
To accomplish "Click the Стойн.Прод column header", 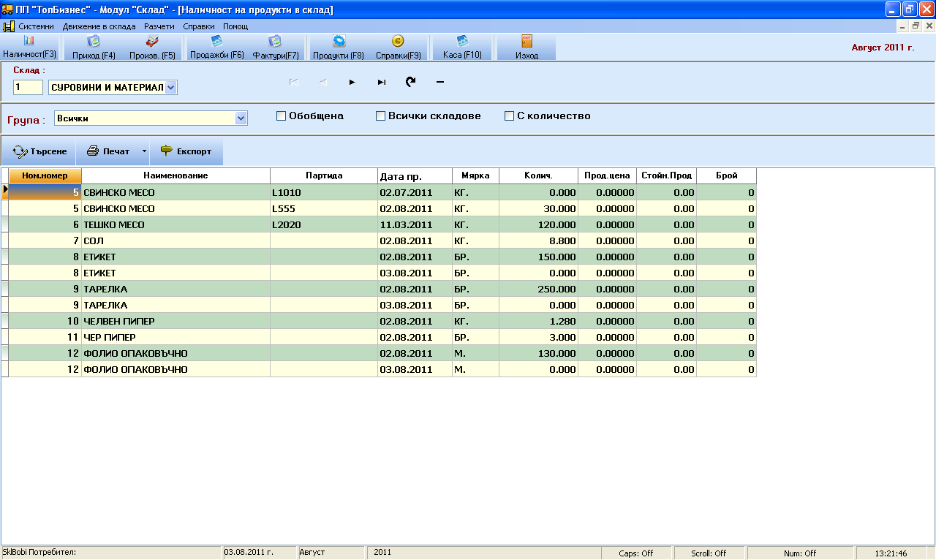I will pyautogui.click(x=666, y=175).
